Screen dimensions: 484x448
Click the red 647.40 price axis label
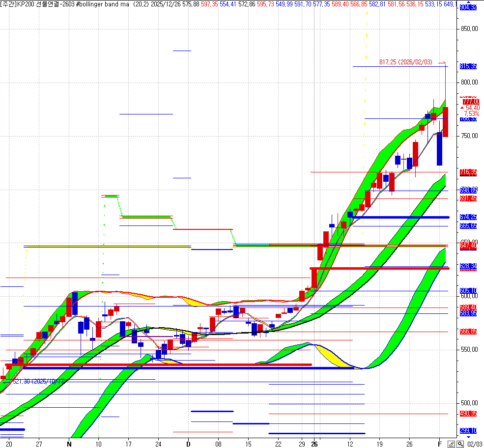click(x=468, y=245)
